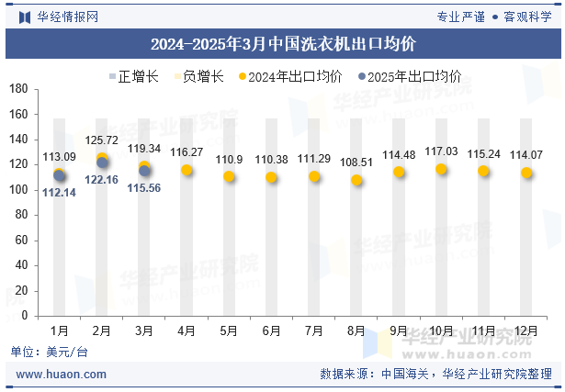
Task: Click the 9月 yellow data point
Action: tap(399, 172)
